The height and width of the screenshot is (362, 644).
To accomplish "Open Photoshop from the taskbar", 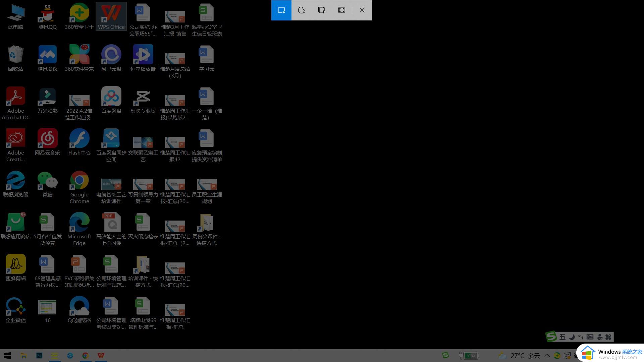I will (x=39, y=355).
